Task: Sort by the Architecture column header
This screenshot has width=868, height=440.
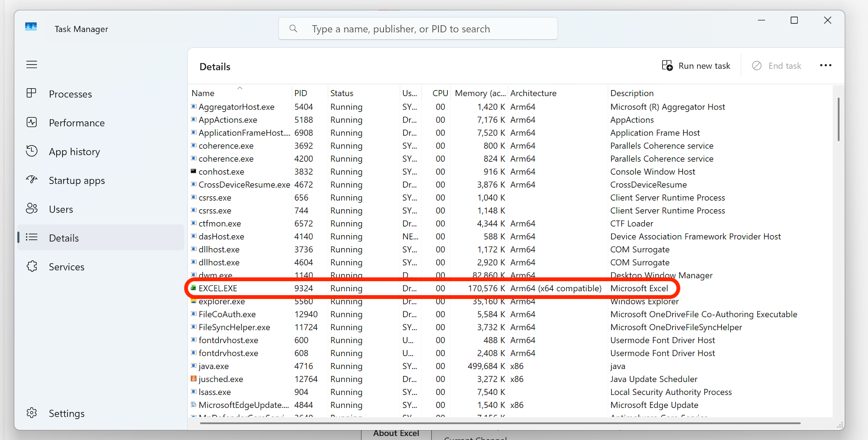Action: click(x=558, y=93)
